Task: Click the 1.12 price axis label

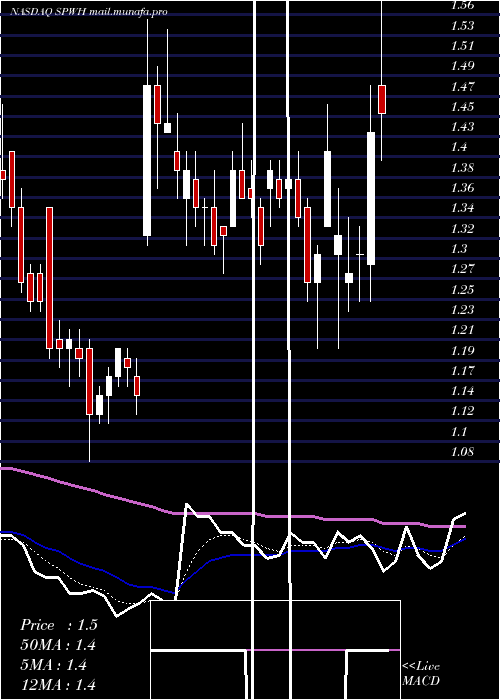Action: (x=462, y=411)
